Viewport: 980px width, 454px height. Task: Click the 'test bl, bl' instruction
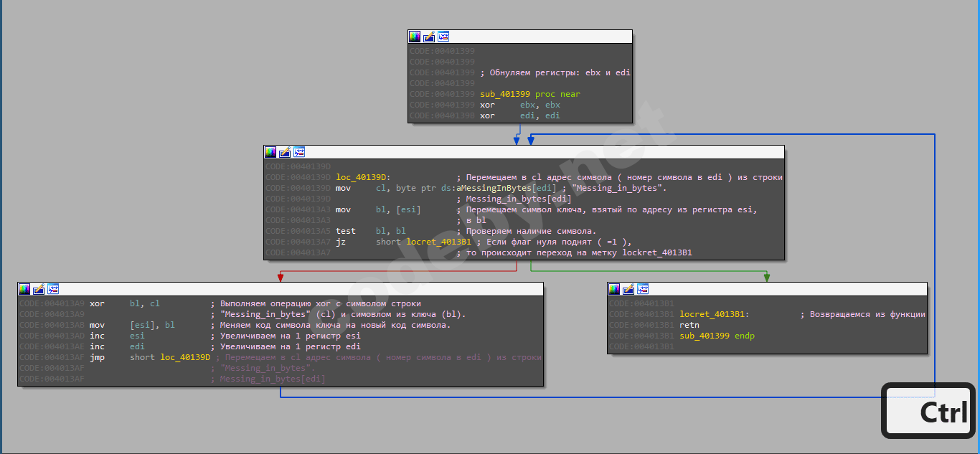(371, 231)
